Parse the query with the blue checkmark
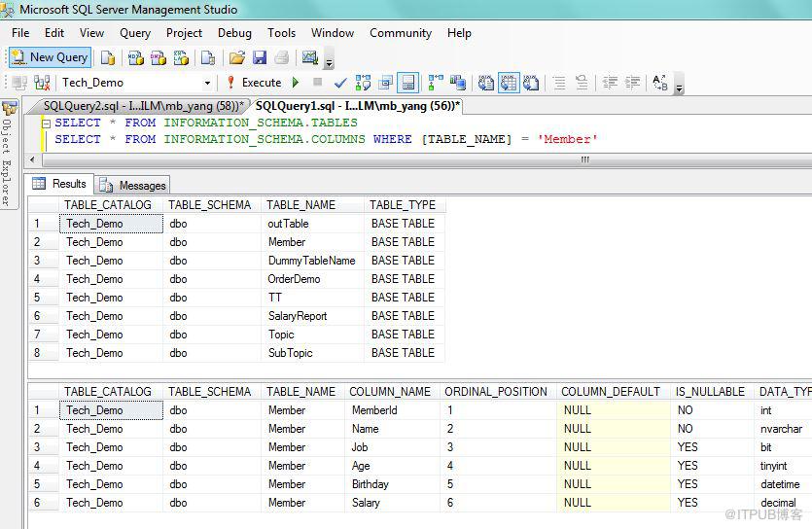Image resolution: width=812 pixels, height=529 pixels. (x=340, y=83)
